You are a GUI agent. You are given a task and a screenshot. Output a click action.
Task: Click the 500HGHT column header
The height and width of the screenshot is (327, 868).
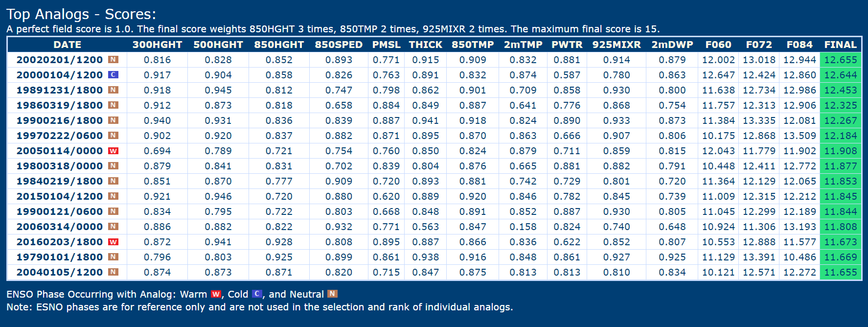[x=218, y=45]
